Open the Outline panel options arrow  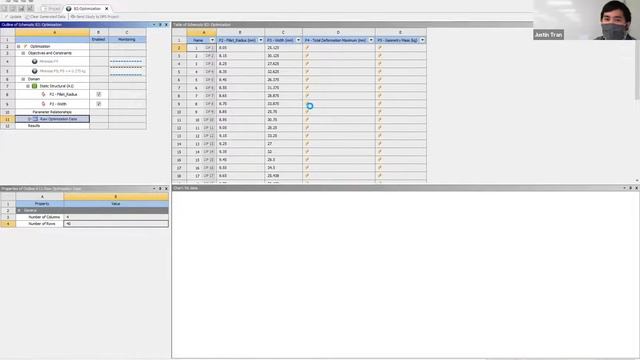pyautogui.click(x=154, y=24)
